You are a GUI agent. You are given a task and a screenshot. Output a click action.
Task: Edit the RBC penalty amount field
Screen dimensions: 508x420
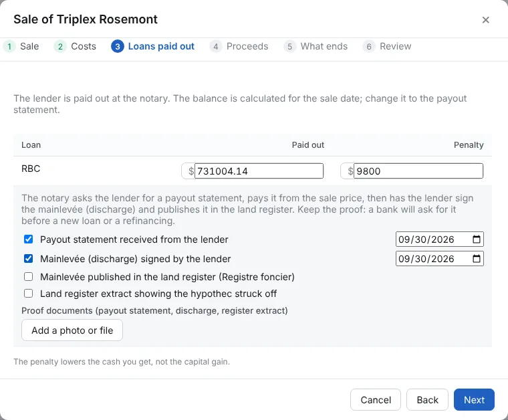pyautogui.click(x=418, y=171)
